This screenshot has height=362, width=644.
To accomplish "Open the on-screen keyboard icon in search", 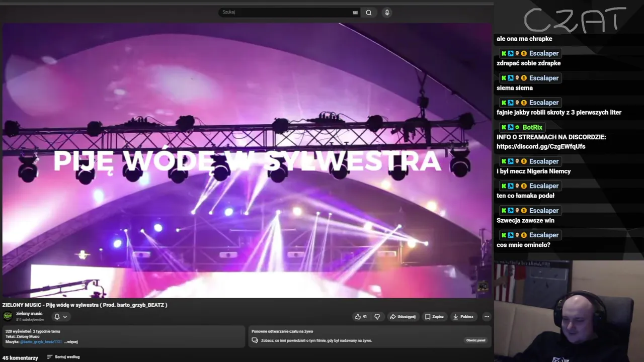I will click(355, 13).
